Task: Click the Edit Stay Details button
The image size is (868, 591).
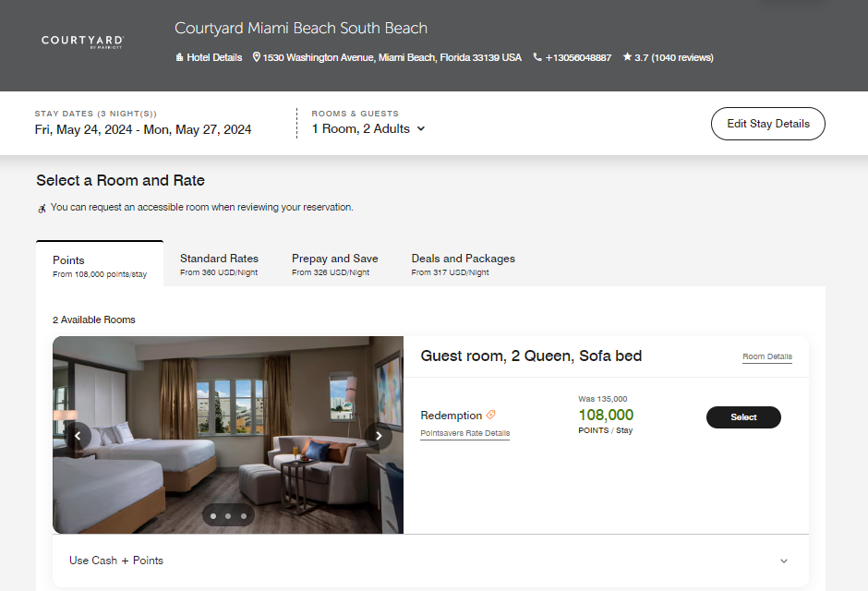Action: click(x=767, y=123)
